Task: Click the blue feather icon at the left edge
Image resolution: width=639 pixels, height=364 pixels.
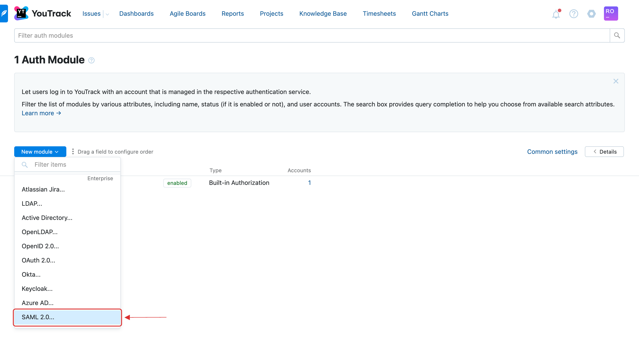Action: pyautogui.click(x=4, y=13)
